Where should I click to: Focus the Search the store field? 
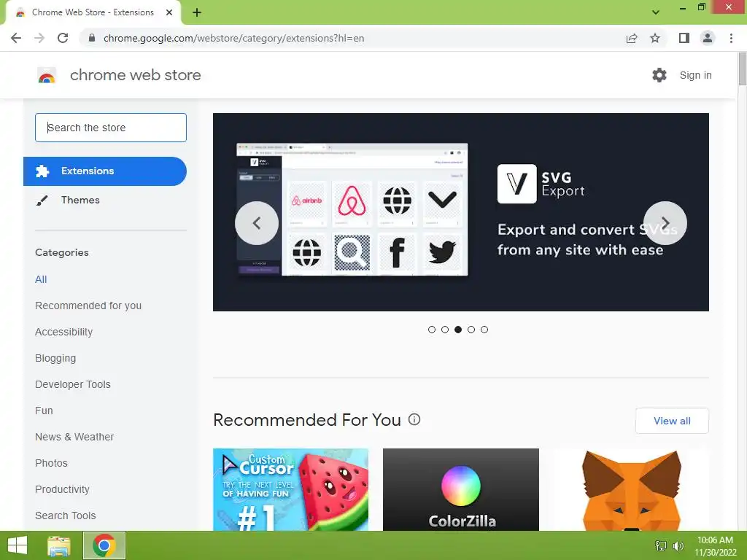[x=111, y=128]
